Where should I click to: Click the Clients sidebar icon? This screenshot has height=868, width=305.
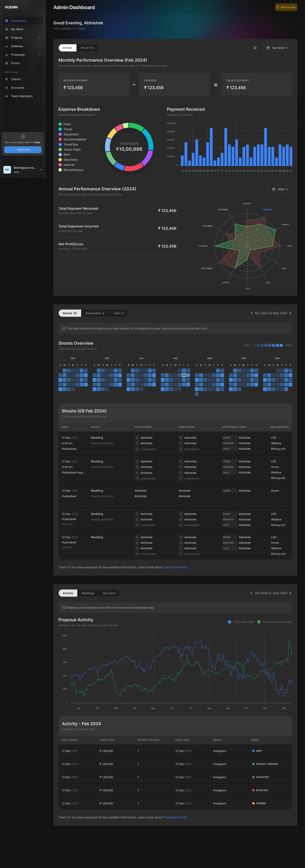coord(6,79)
